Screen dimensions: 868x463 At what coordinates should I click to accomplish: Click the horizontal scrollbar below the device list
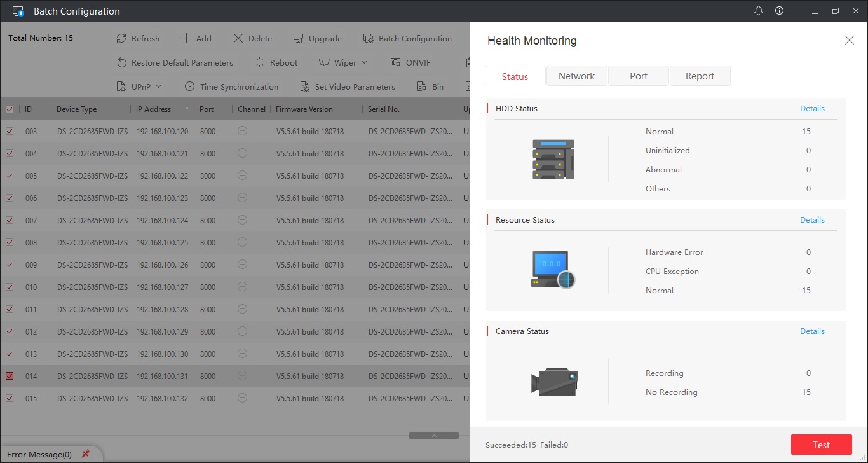[433, 435]
